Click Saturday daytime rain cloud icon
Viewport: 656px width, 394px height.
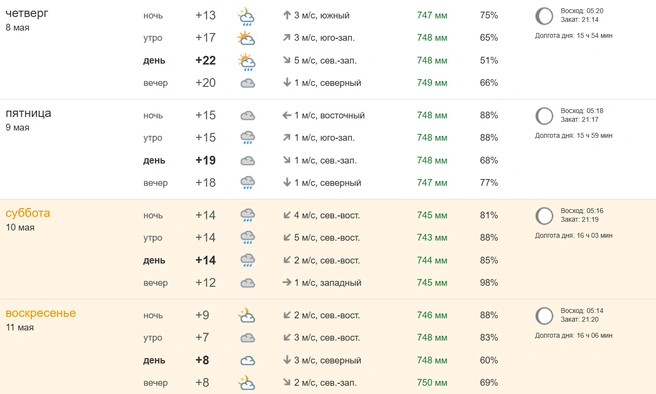(248, 261)
